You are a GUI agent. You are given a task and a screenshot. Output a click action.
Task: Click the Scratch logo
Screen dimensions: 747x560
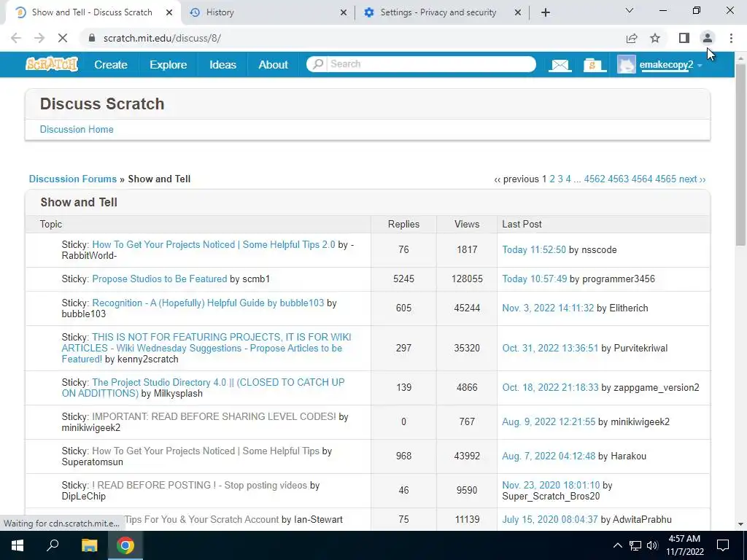52,64
